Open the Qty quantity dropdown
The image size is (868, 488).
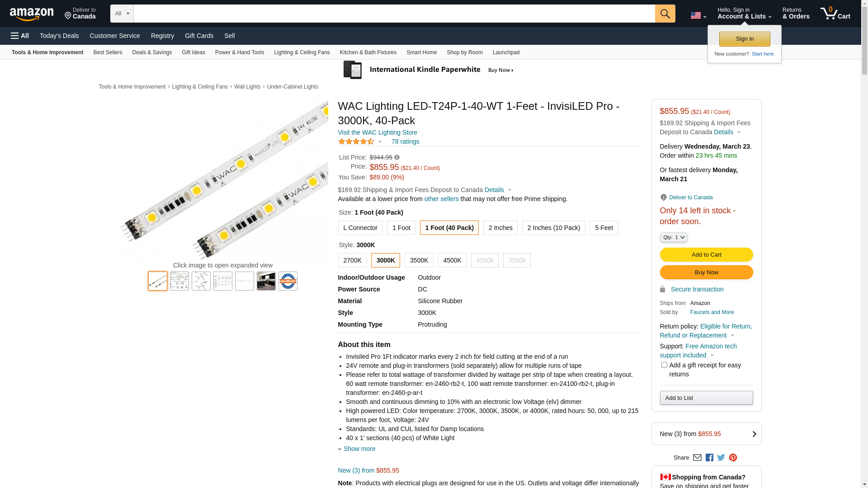673,237
